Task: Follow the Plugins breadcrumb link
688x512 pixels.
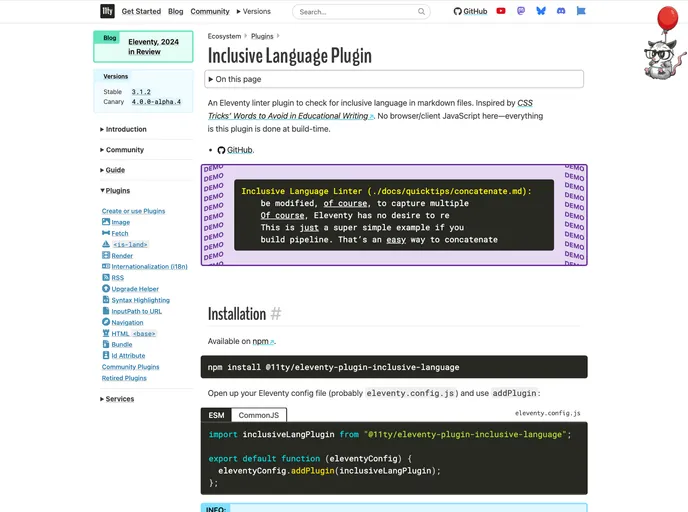Action: [x=262, y=36]
